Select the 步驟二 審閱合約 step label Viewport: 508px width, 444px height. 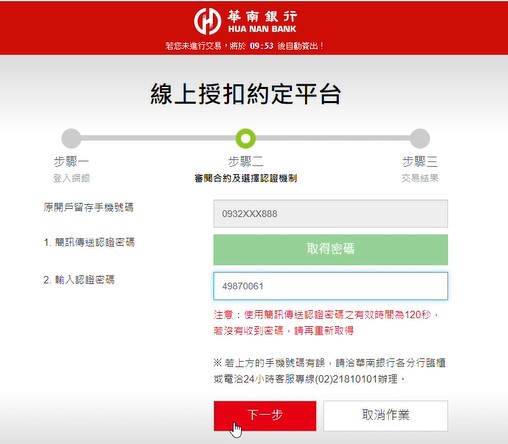coord(246,169)
